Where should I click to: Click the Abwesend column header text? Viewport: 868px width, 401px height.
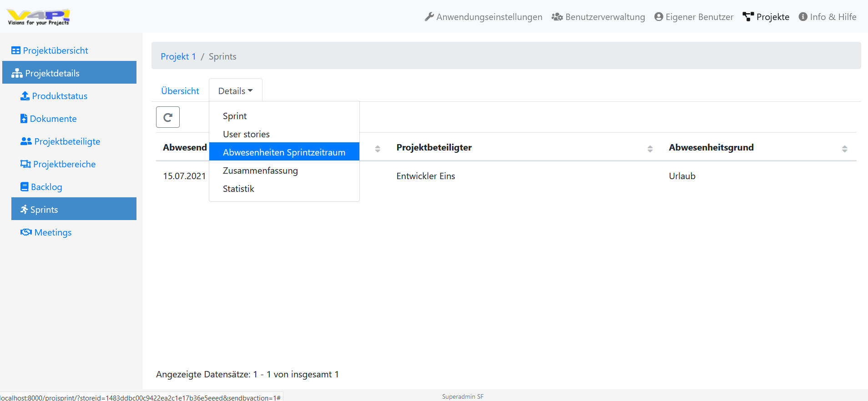click(185, 147)
